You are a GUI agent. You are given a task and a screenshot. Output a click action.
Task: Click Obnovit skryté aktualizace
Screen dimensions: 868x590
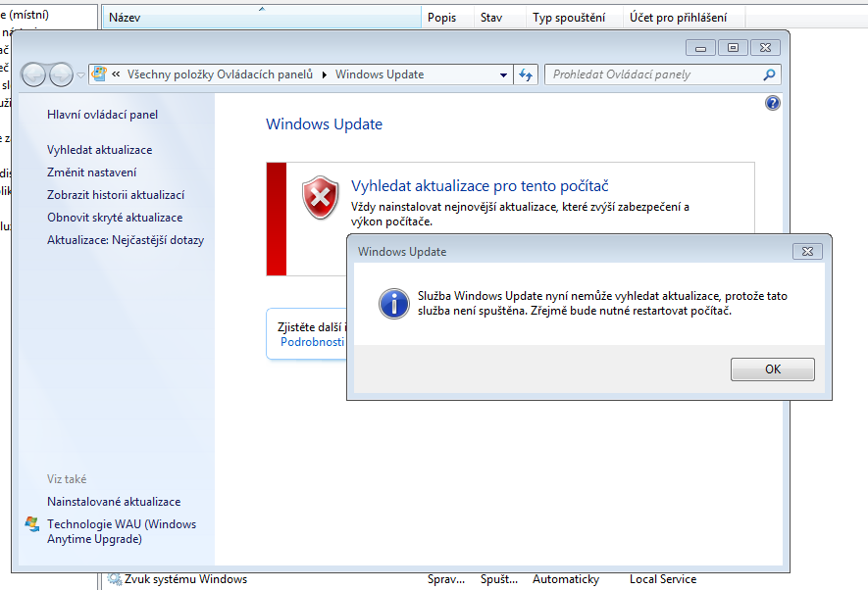(x=115, y=218)
